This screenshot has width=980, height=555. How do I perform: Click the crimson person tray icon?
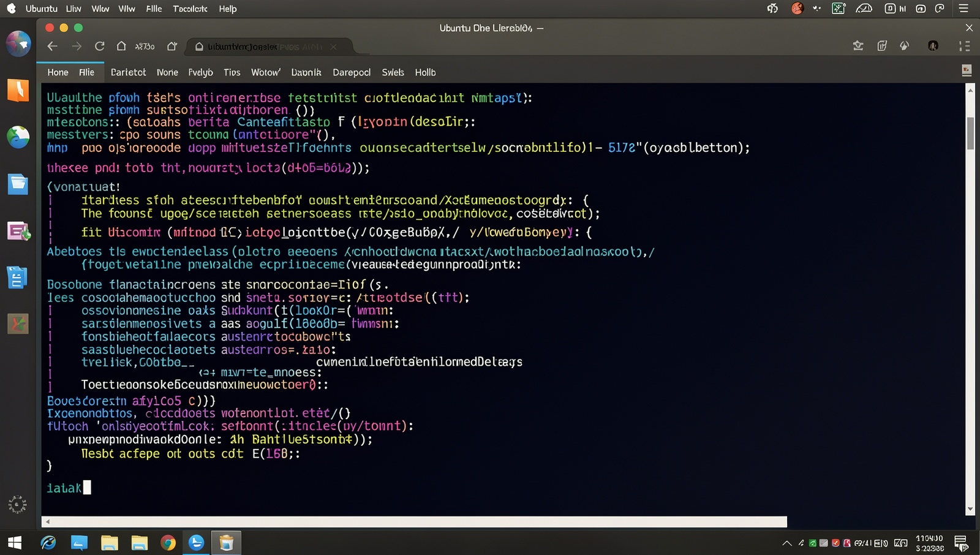point(847,543)
